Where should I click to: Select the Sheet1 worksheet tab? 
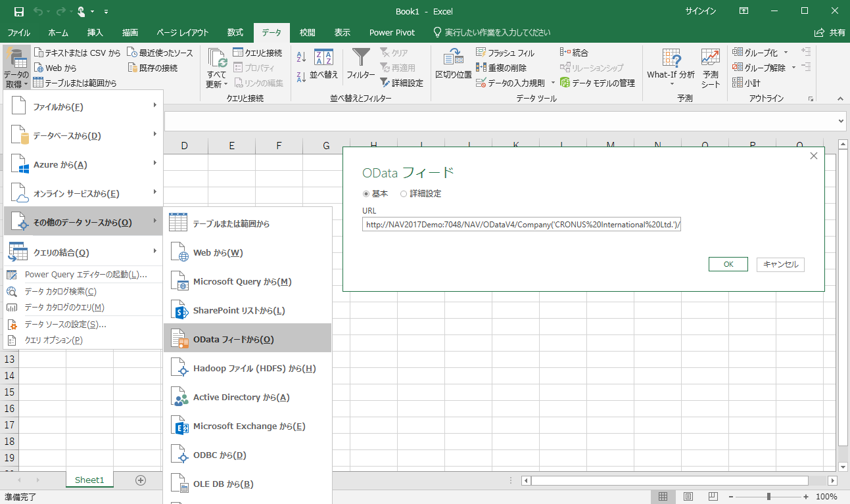click(89, 480)
